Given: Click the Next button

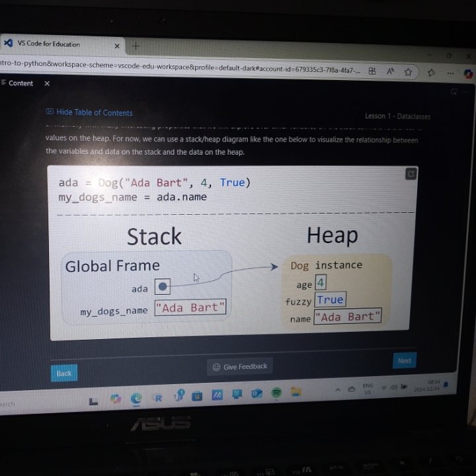Looking at the screenshot, I should click(x=405, y=361).
